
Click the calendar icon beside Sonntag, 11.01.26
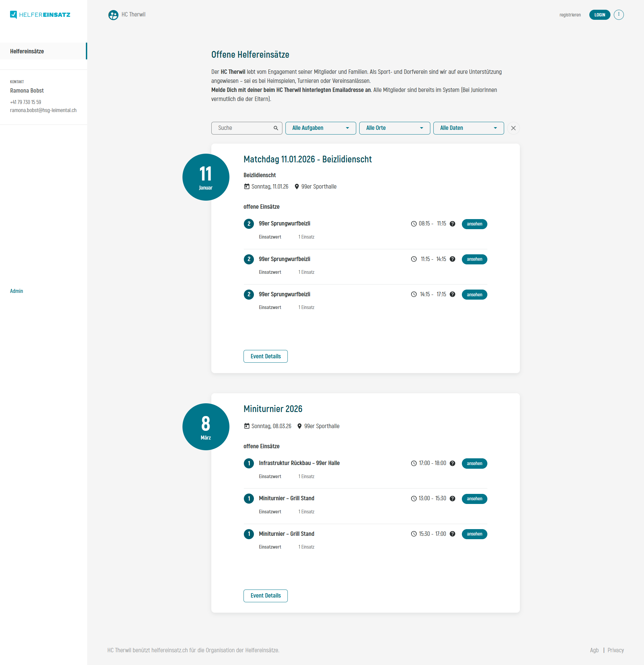[x=246, y=186]
